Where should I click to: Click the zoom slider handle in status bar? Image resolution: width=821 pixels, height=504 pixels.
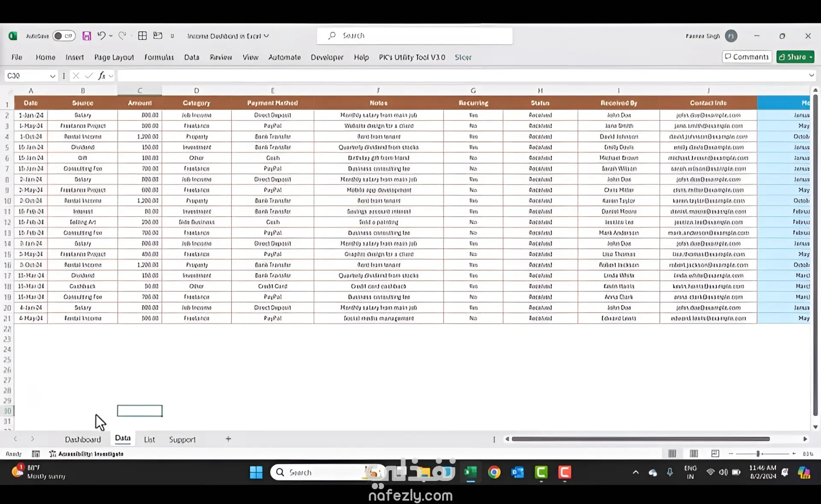[758, 453]
